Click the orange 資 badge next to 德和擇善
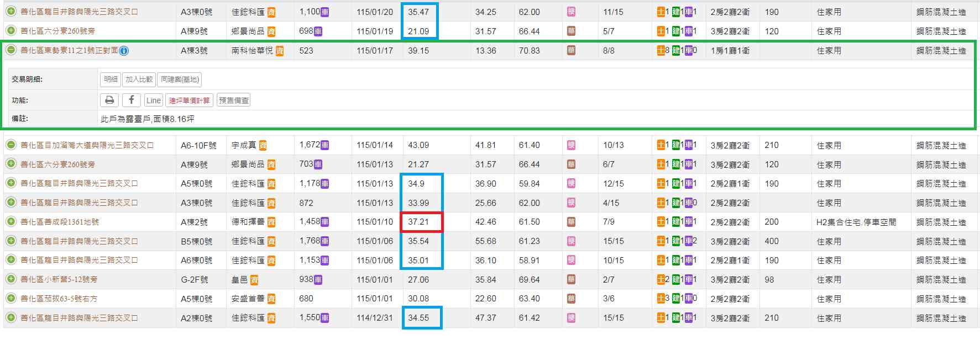The image size is (980, 340). pos(271,222)
